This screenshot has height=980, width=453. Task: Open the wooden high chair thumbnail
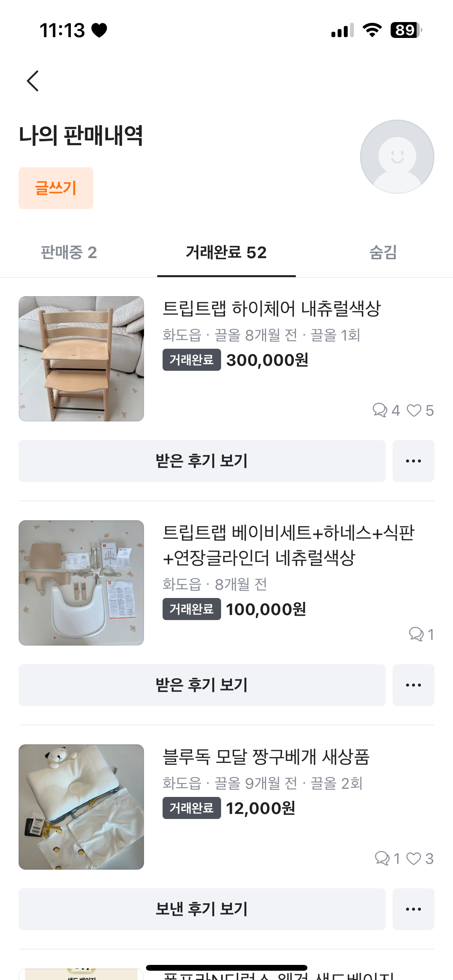[x=81, y=359]
